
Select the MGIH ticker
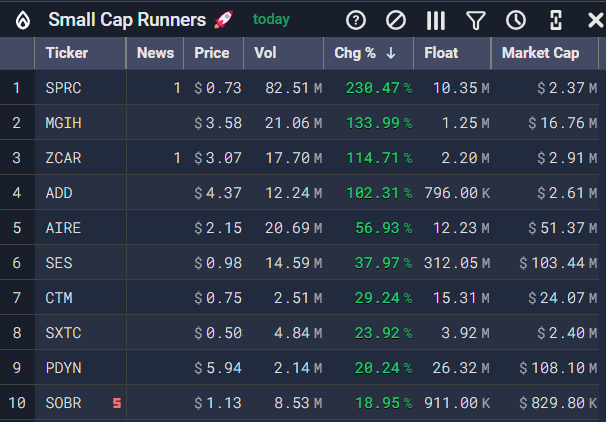click(63, 123)
